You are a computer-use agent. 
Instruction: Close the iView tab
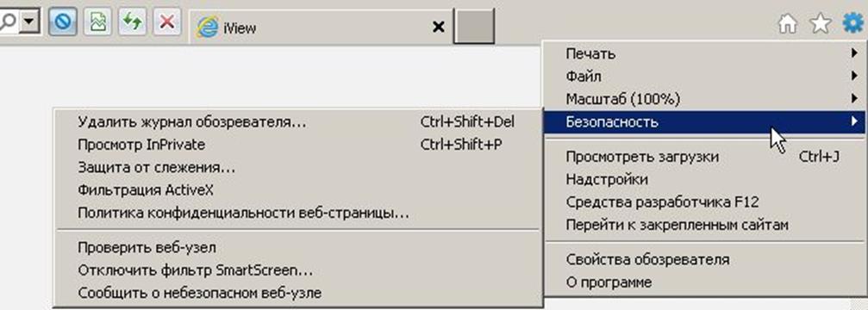pyautogui.click(x=438, y=27)
